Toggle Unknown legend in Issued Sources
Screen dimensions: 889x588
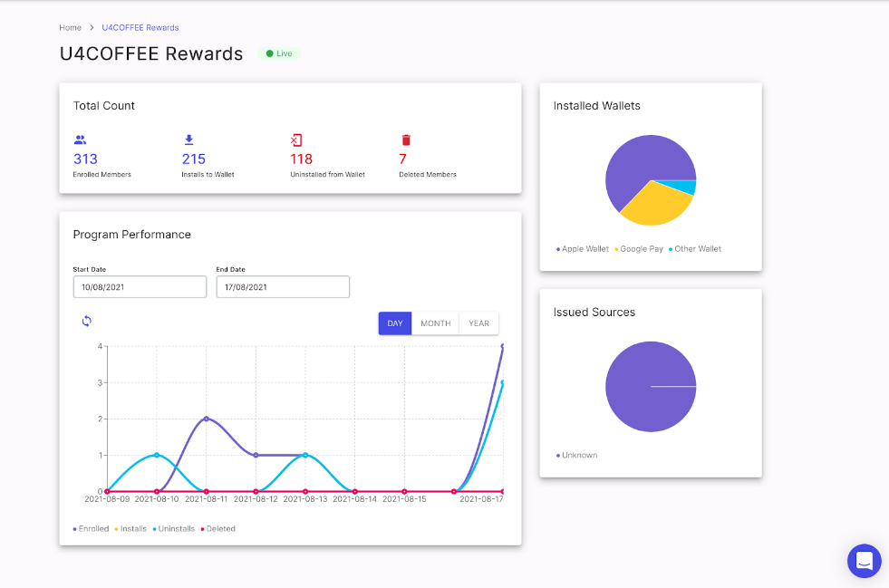(x=576, y=456)
